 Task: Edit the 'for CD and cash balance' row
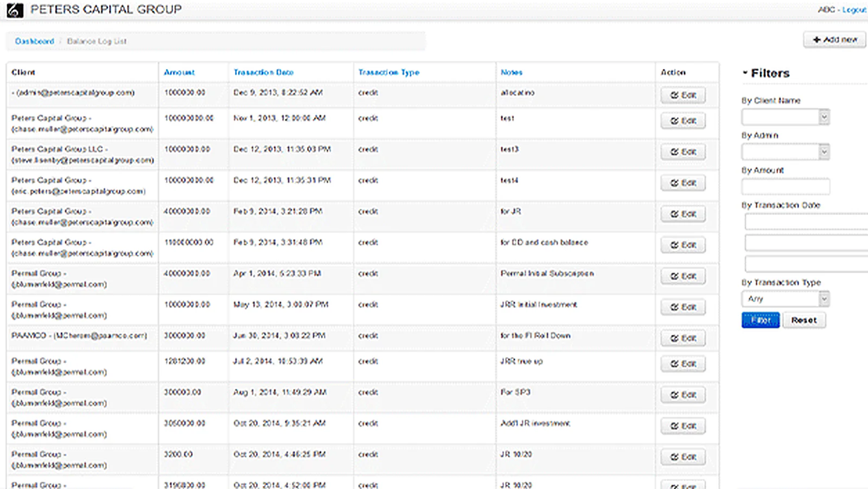point(683,245)
